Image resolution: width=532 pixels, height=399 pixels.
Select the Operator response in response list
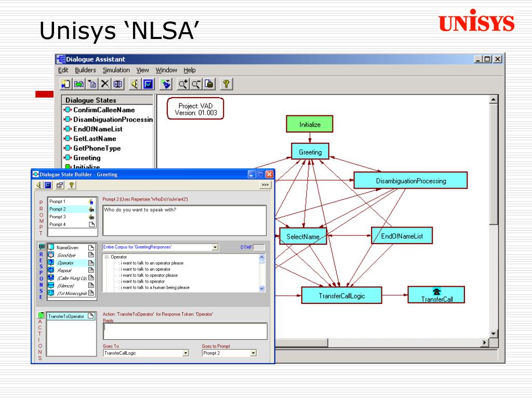(x=71, y=263)
